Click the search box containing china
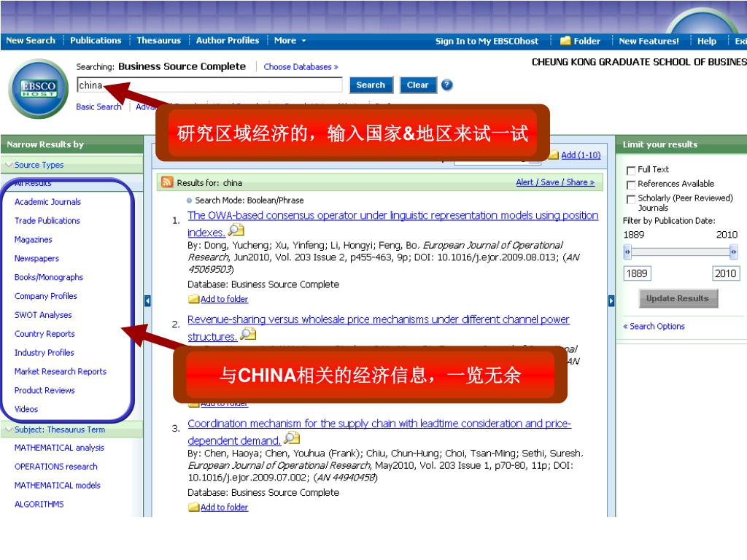Image resolution: width=747 pixels, height=560 pixels. [209, 85]
